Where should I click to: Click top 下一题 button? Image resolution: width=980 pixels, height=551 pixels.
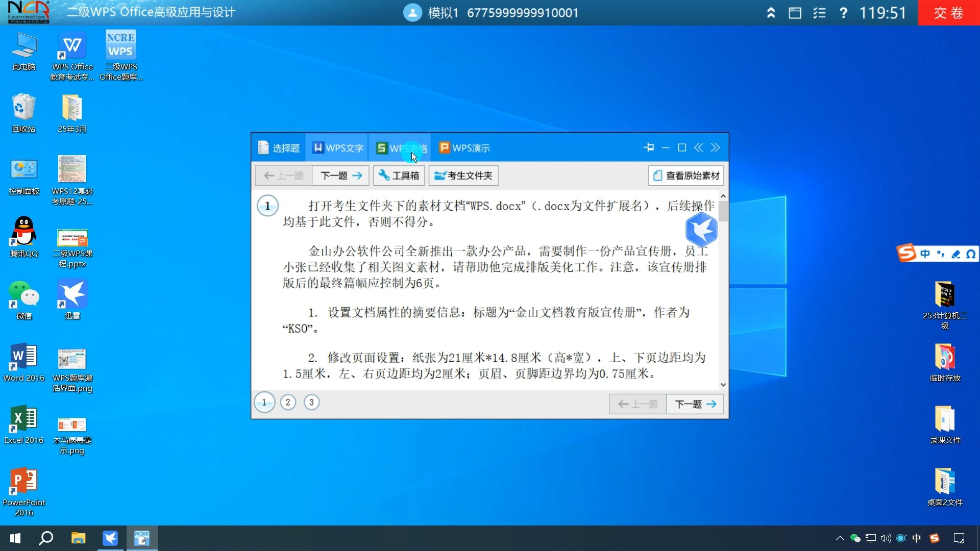click(341, 176)
